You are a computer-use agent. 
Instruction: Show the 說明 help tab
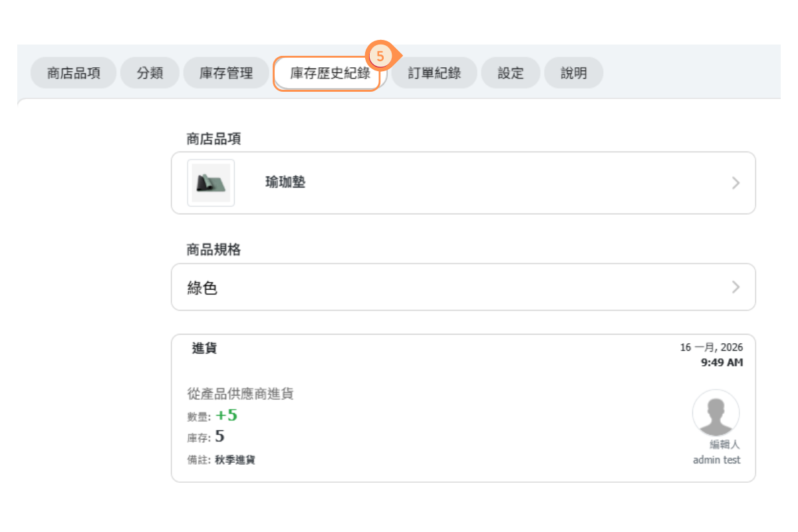(x=574, y=73)
